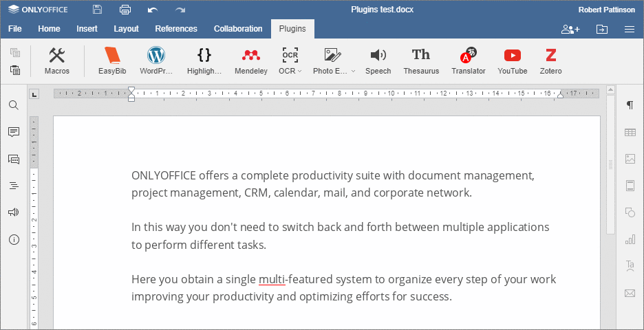
Task: Expand the OCR plugin dropdown
Action: click(x=300, y=71)
